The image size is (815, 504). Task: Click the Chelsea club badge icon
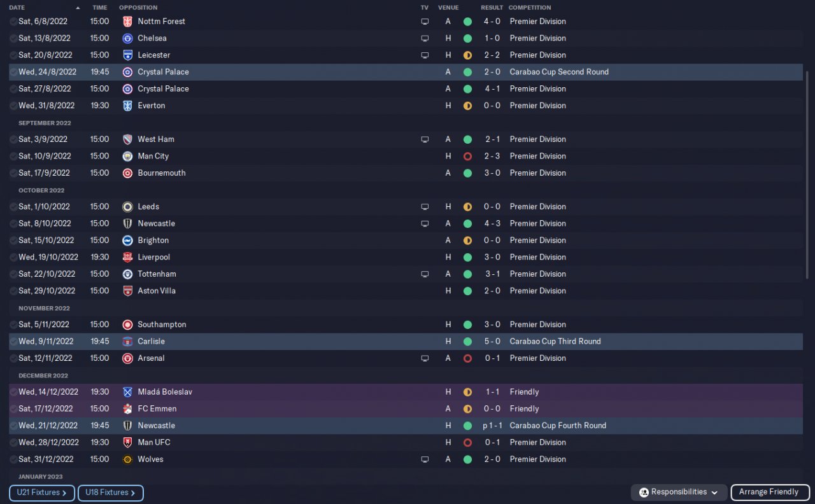tap(127, 38)
